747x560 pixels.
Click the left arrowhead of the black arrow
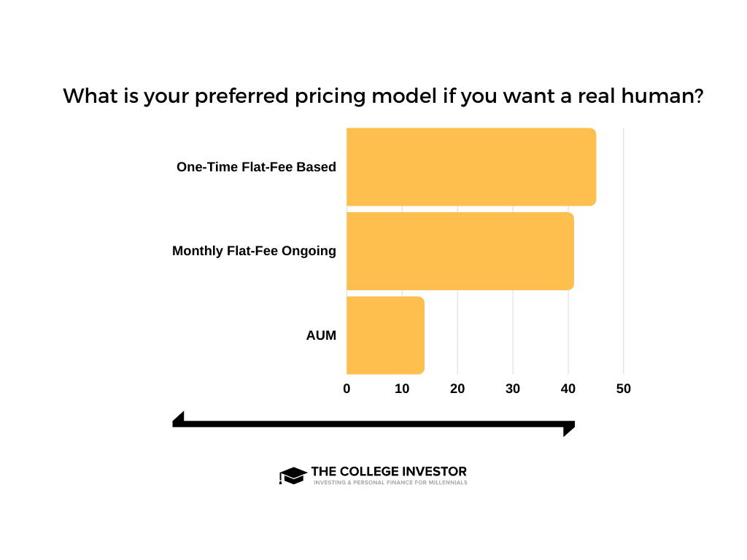[178, 418]
